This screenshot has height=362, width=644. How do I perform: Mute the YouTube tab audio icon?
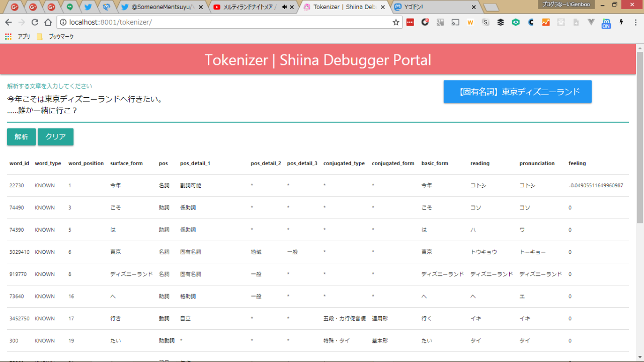click(285, 7)
